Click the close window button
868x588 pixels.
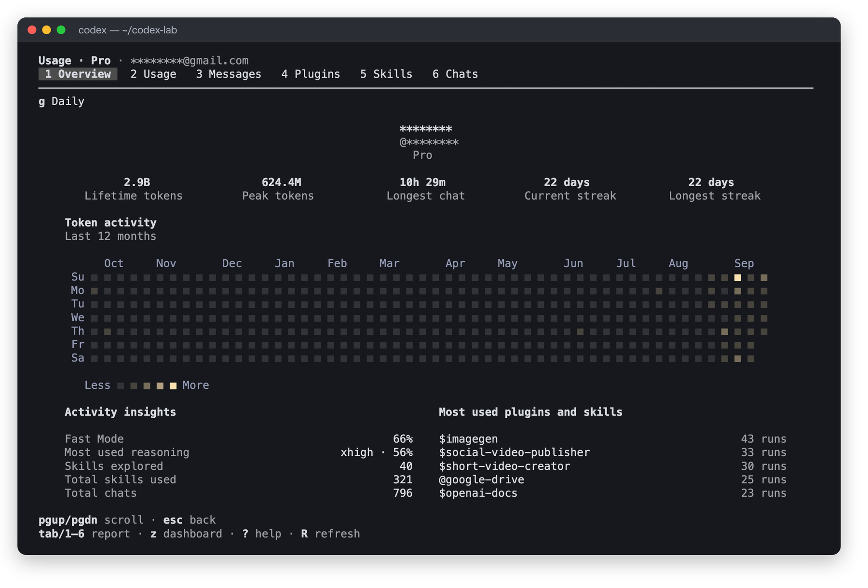click(32, 30)
